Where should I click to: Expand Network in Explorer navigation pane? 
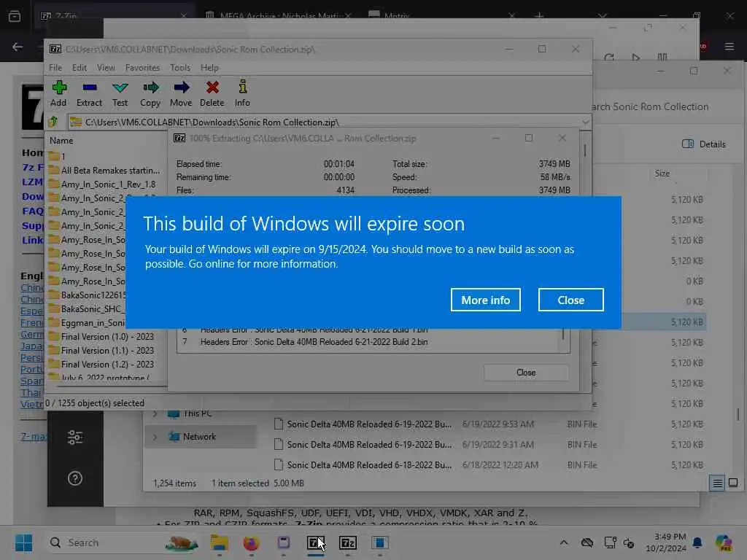tap(155, 437)
